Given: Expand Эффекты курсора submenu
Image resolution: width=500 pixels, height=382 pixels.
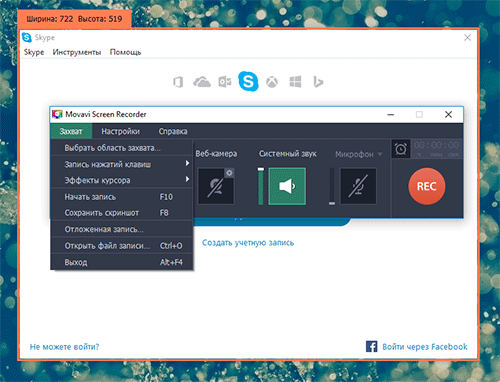Looking at the screenshot, I should (122, 180).
